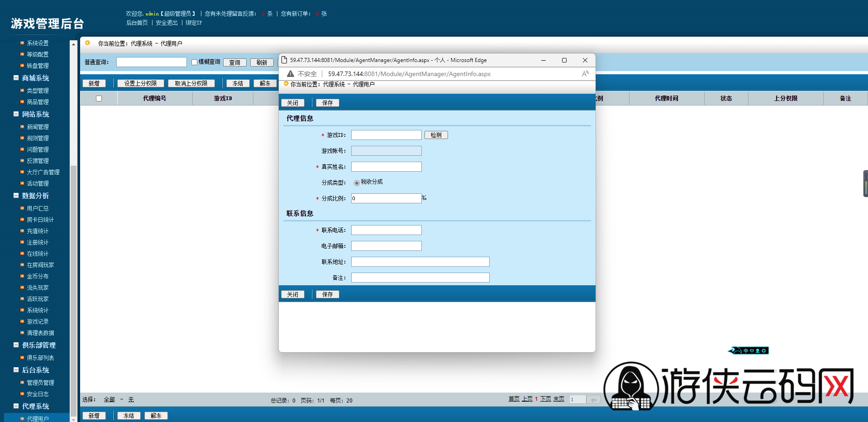868x422 pixels.
Task: Open 规则管理 in the sidebar
Action: (38, 138)
